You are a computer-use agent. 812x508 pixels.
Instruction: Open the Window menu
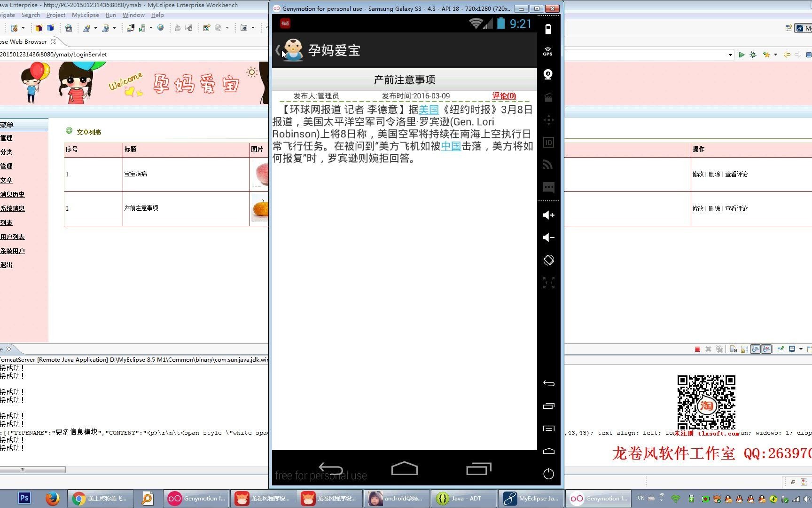(x=133, y=15)
